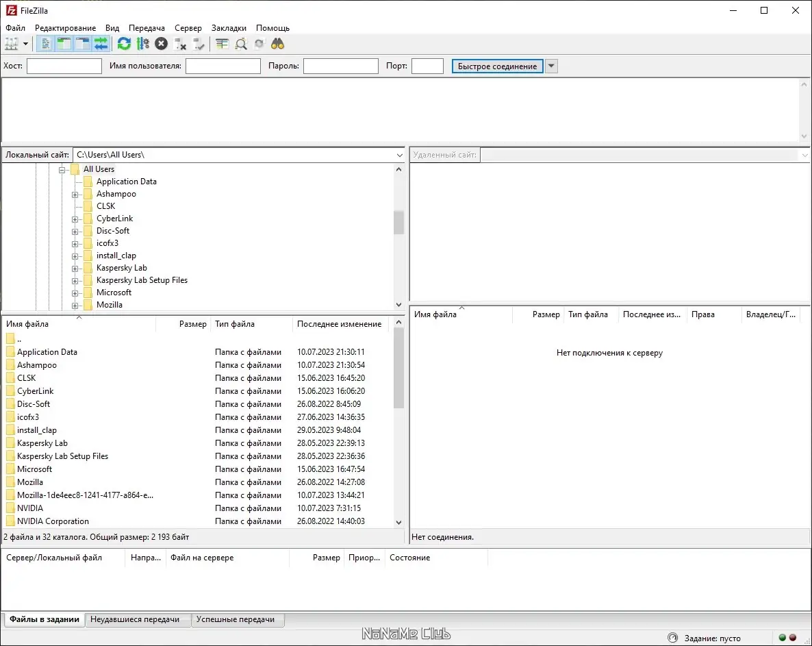Sort local list by Размер column
Viewport: 812px width, 646px height.
(x=183, y=324)
